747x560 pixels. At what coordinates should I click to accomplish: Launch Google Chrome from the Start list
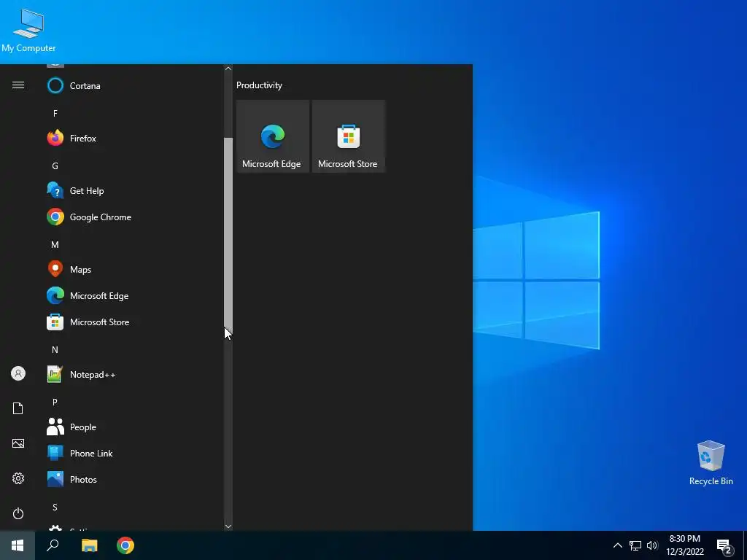click(133, 217)
